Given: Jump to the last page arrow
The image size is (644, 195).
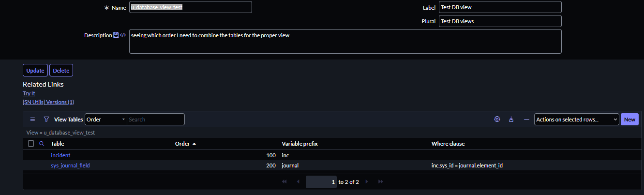Looking at the screenshot, I should (380, 182).
